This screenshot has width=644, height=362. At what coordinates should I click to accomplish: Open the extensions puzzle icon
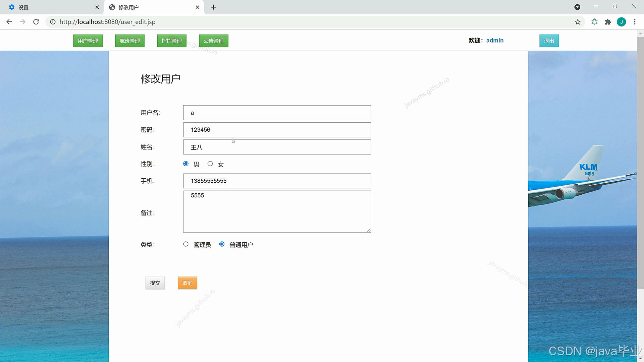point(608,22)
